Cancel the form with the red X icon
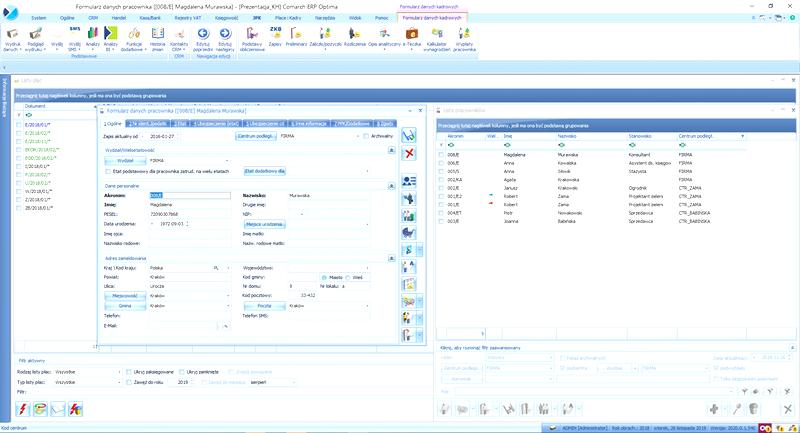This screenshot has width=800, height=433. click(409, 153)
